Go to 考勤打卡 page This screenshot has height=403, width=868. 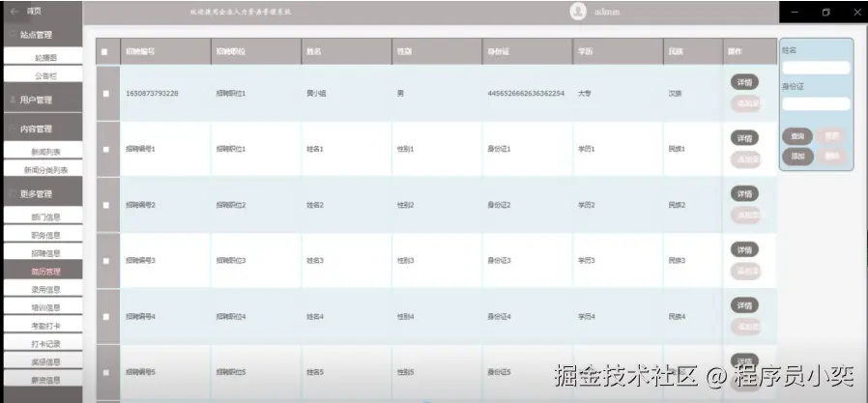tap(43, 326)
